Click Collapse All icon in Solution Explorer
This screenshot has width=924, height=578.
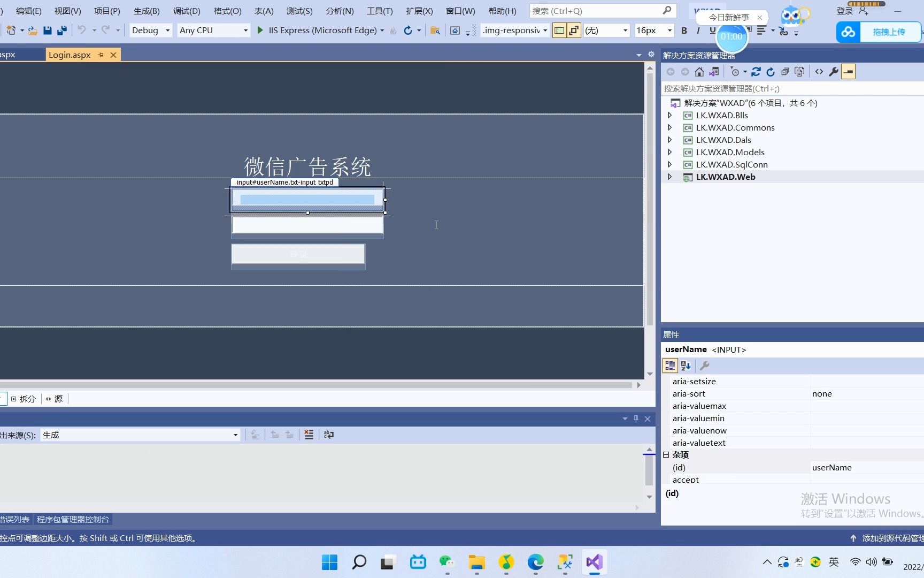click(785, 72)
